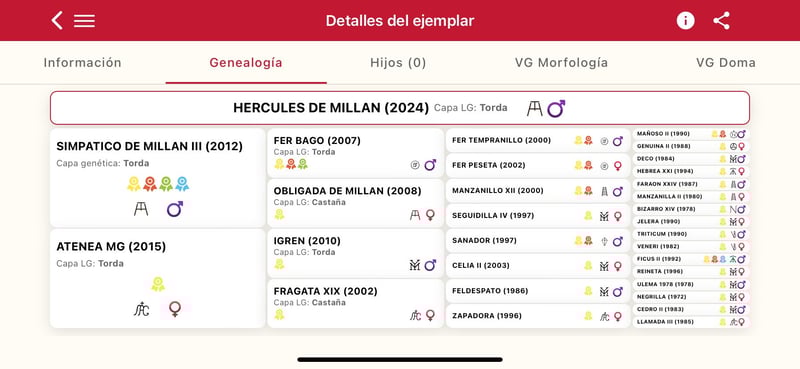Open the Fragata XIX (2002) card
This screenshot has height=369, width=800.
coord(356,304)
